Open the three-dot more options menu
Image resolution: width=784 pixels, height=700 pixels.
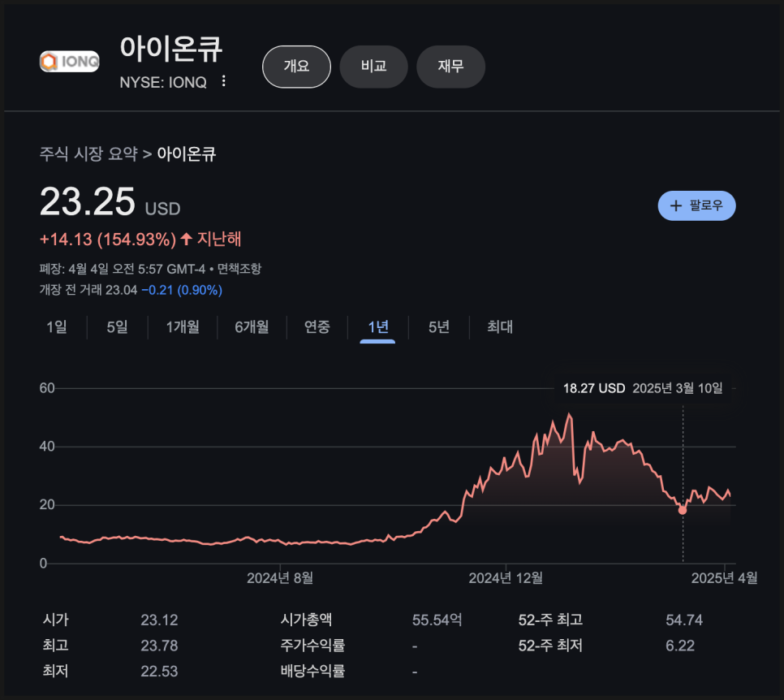pyautogui.click(x=223, y=81)
